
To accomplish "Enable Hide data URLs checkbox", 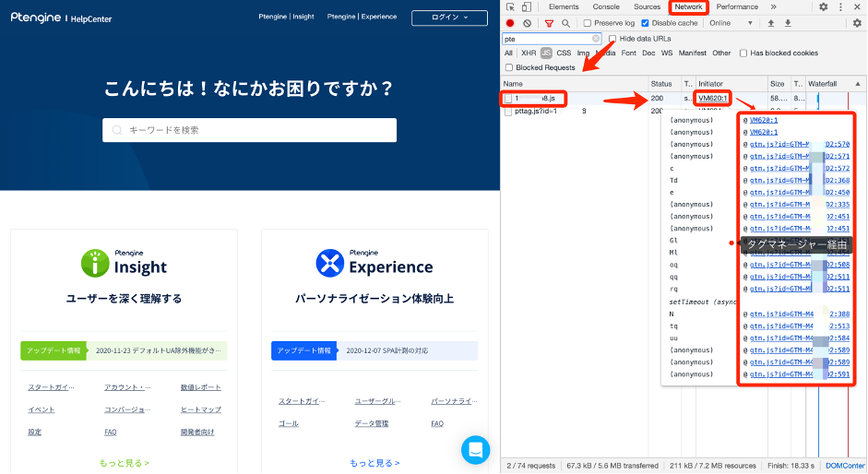I will click(612, 39).
